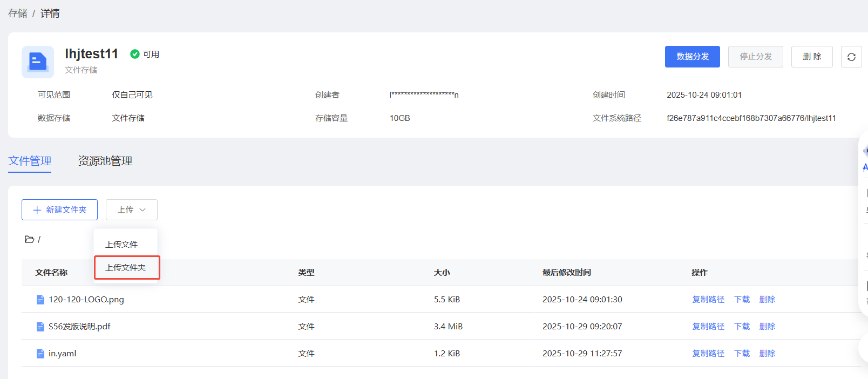Click the 120-120-LOGO.png file icon
This screenshot has height=379, width=868.
(x=40, y=300)
